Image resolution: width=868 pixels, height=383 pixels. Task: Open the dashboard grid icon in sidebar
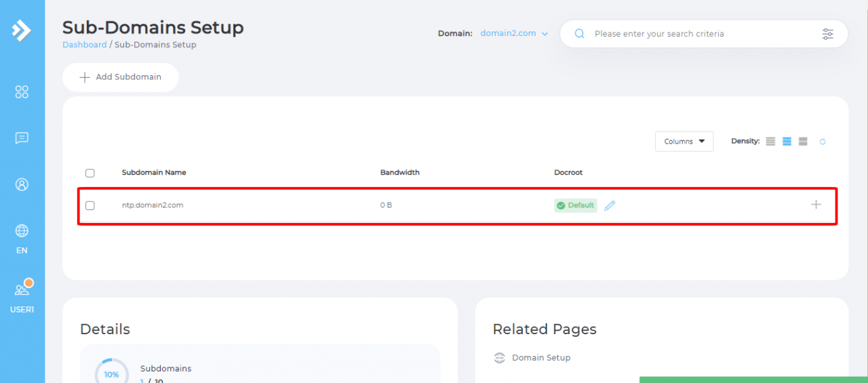pyautogui.click(x=22, y=92)
